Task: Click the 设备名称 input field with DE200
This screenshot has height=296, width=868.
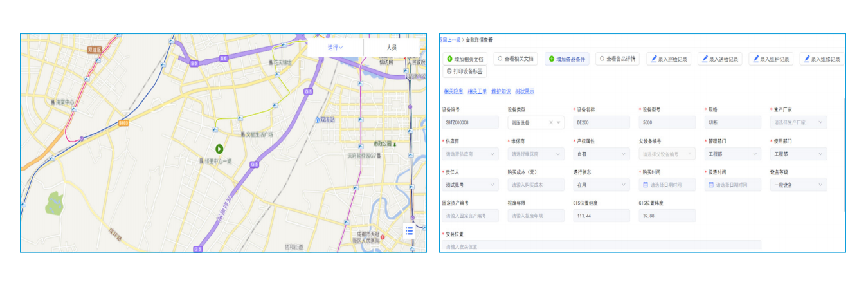Action: click(x=601, y=122)
